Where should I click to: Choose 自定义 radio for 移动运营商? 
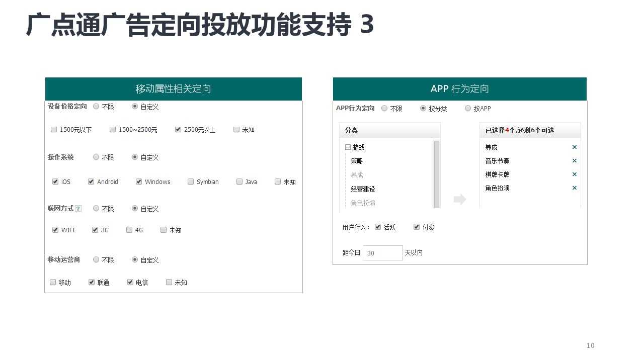135,260
